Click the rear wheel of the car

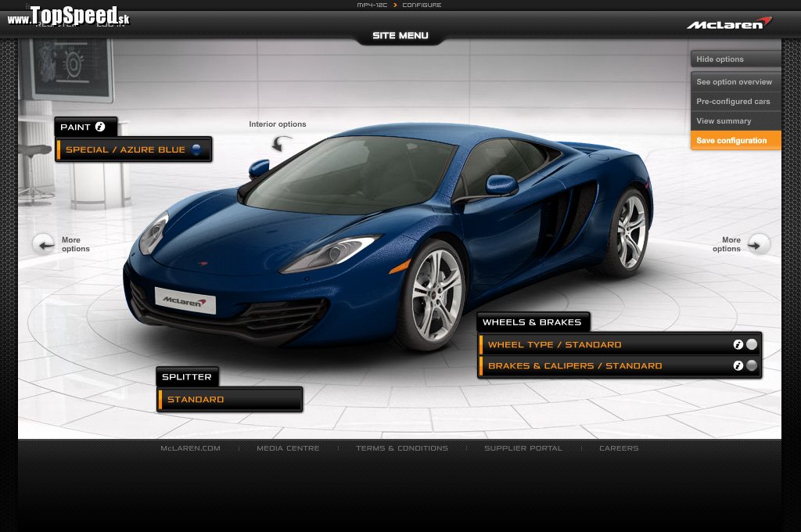pyautogui.click(x=631, y=232)
